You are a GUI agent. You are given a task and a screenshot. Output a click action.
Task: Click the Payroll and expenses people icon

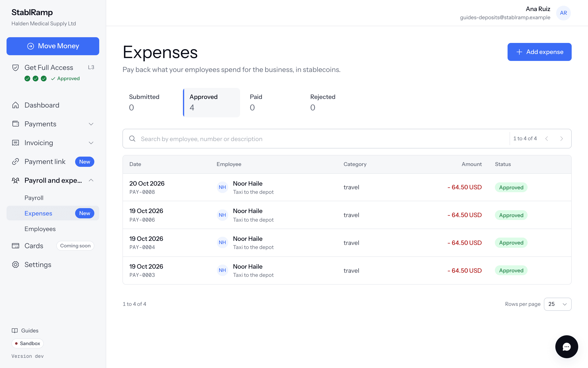point(16,180)
